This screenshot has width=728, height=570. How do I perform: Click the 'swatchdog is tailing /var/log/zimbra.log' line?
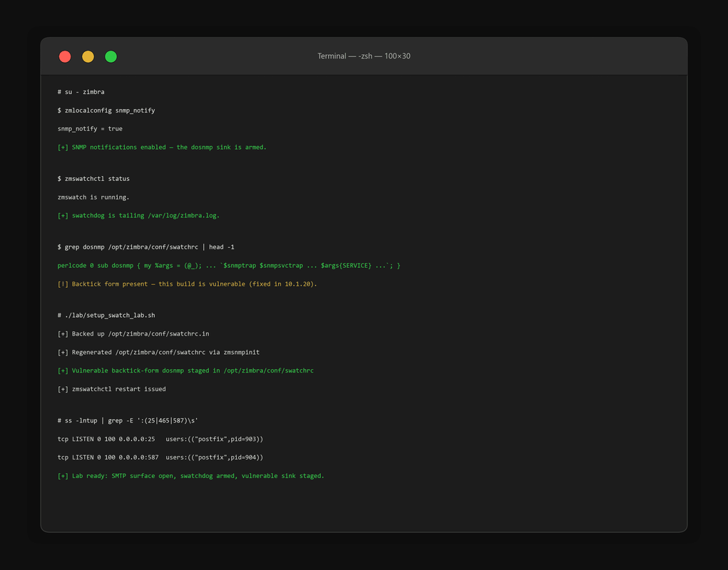[138, 215]
